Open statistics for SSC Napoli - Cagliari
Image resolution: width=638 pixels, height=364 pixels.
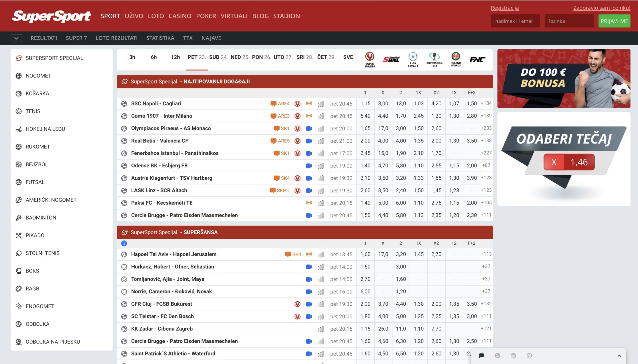(x=320, y=103)
